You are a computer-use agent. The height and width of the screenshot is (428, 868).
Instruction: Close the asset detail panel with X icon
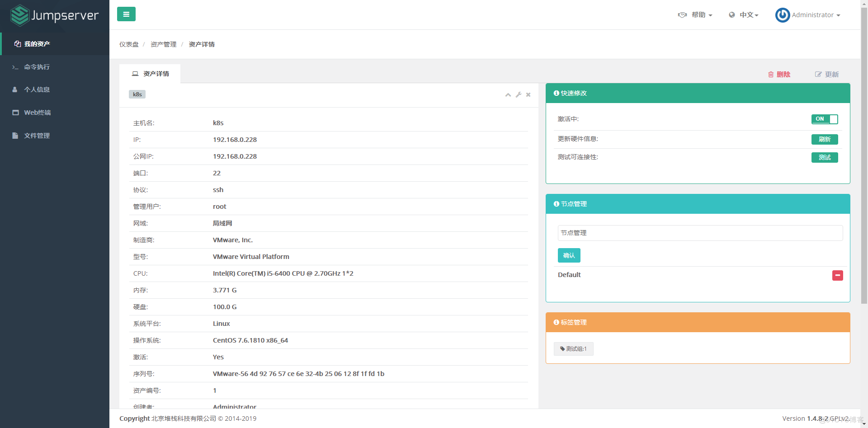pos(528,95)
